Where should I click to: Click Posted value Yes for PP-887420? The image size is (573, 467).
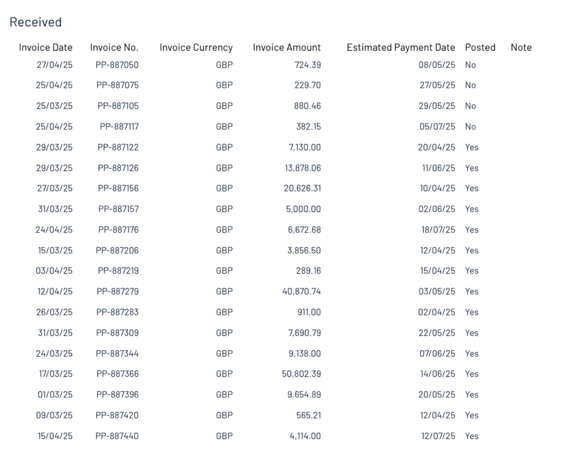pyautogui.click(x=472, y=415)
